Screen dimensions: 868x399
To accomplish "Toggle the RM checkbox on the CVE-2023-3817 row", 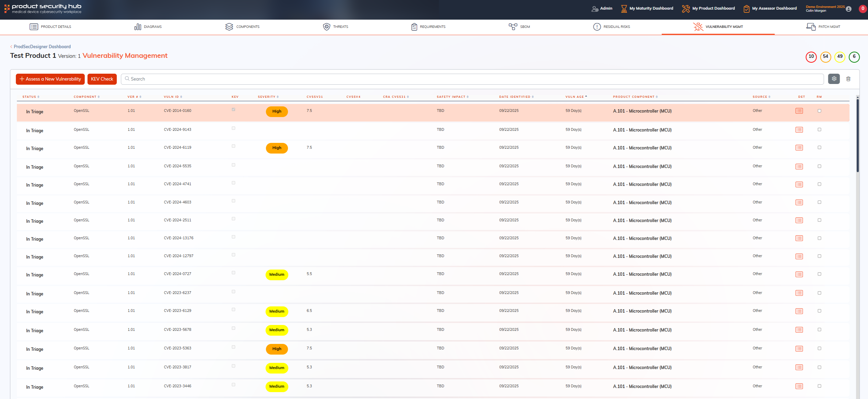I will [x=819, y=367].
